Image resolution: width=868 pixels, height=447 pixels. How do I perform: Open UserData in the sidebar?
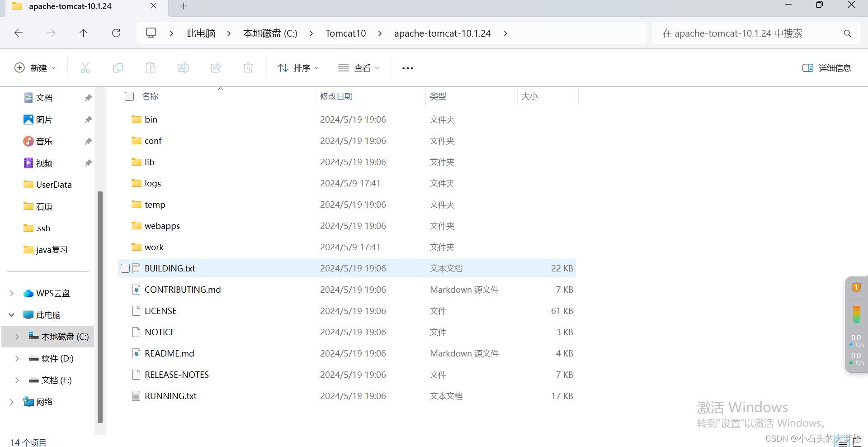coord(47,185)
